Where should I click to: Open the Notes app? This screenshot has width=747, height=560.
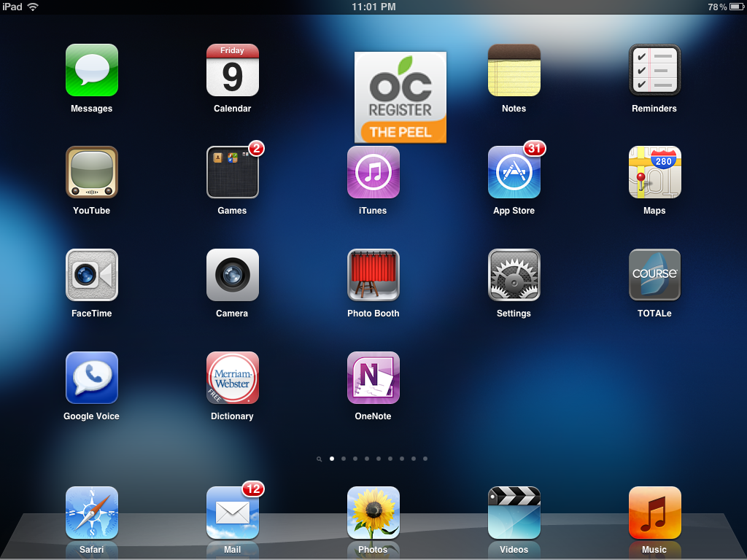(x=514, y=70)
